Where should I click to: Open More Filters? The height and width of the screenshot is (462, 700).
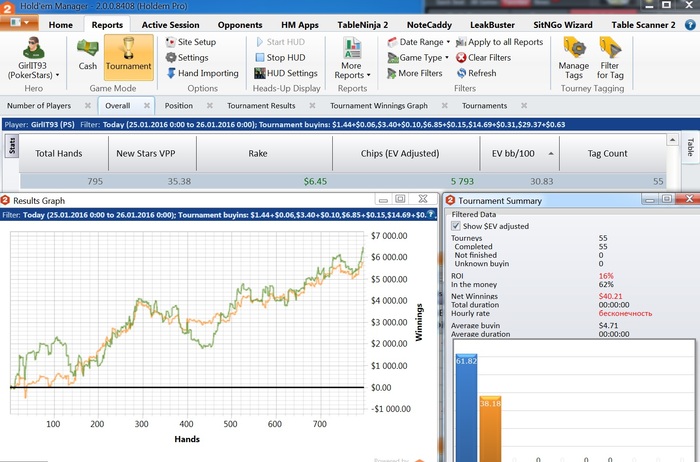point(415,73)
